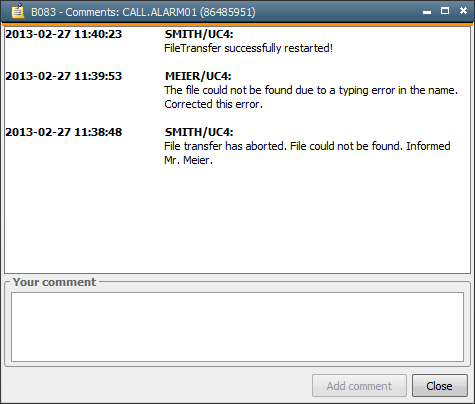This screenshot has height=404, width=475.
Task: Click the Add comment button
Action: pyautogui.click(x=359, y=386)
